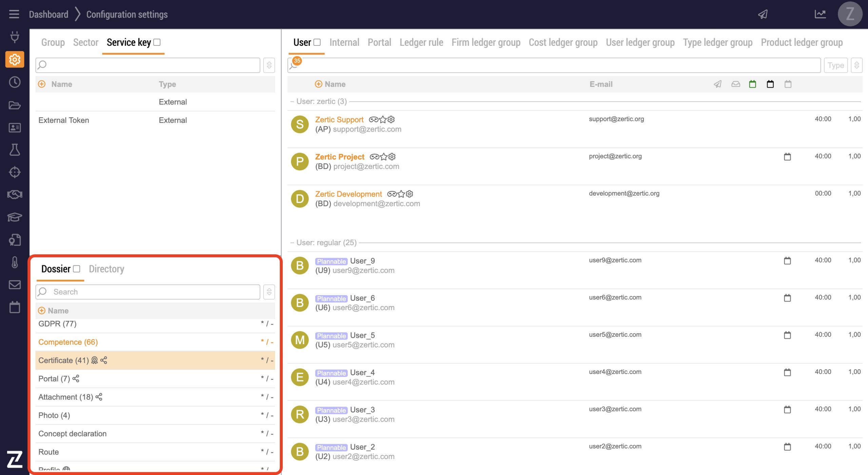Click Dashboard in the breadcrumb
The width and height of the screenshot is (868, 475).
48,14
